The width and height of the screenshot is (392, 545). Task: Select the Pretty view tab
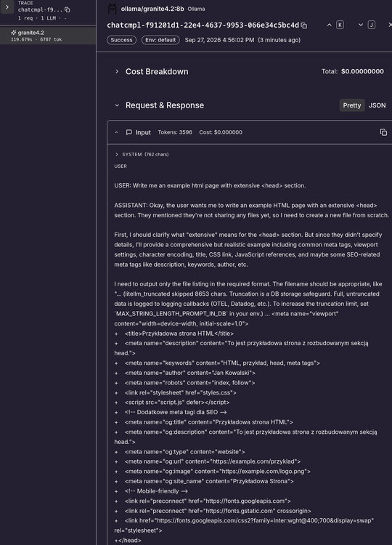(x=352, y=105)
